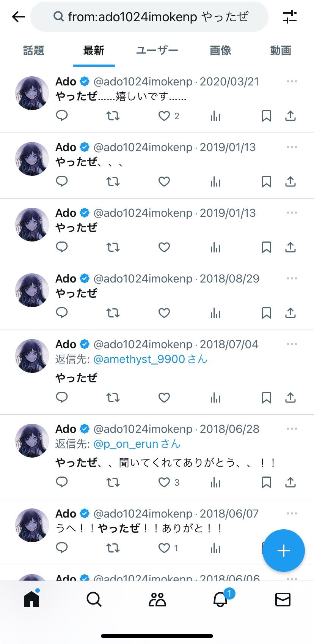The width and height of the screenshot is (314, 644).
Task: Open more options on 2020/03/21 tweet
Action: [292, 81]
